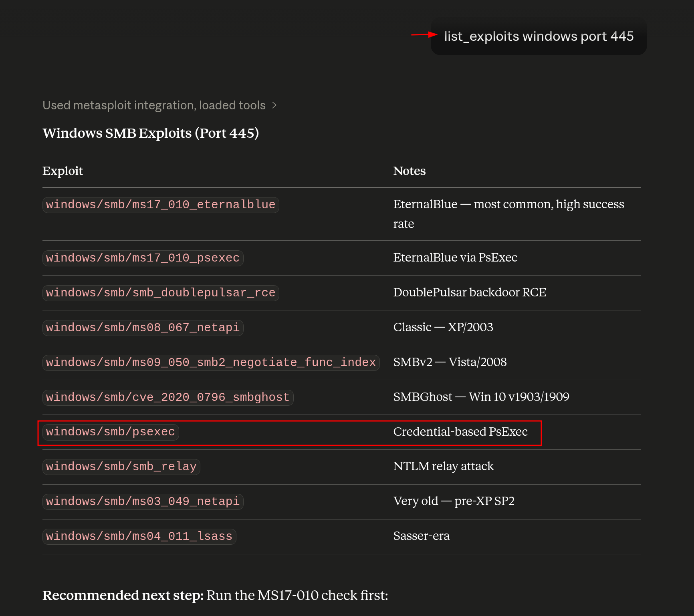
Task: Click the user message 'list_exploits windows port 445'
Action: 539,36
